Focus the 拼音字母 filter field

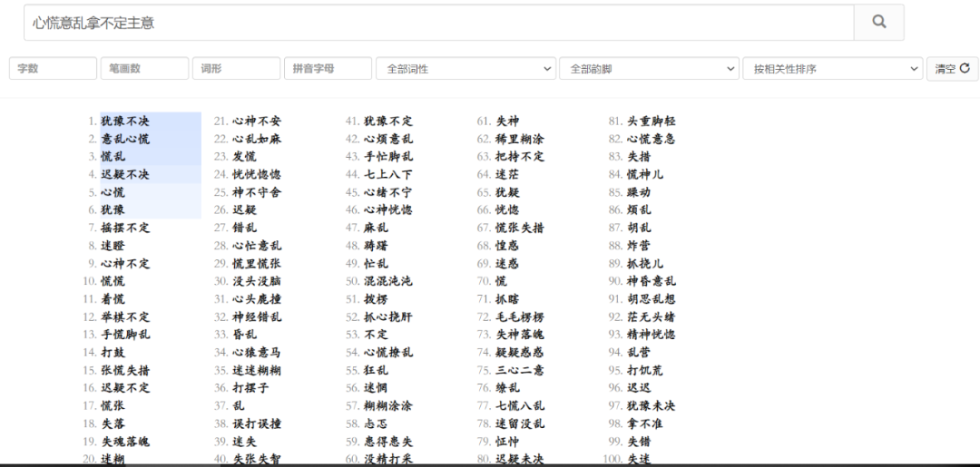tap(328, 69)
